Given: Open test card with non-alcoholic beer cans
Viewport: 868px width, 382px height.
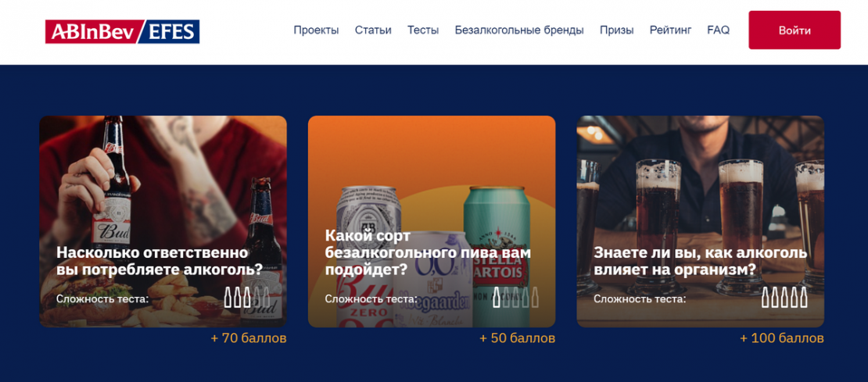Looking at the screenshot, I should 432,221.
